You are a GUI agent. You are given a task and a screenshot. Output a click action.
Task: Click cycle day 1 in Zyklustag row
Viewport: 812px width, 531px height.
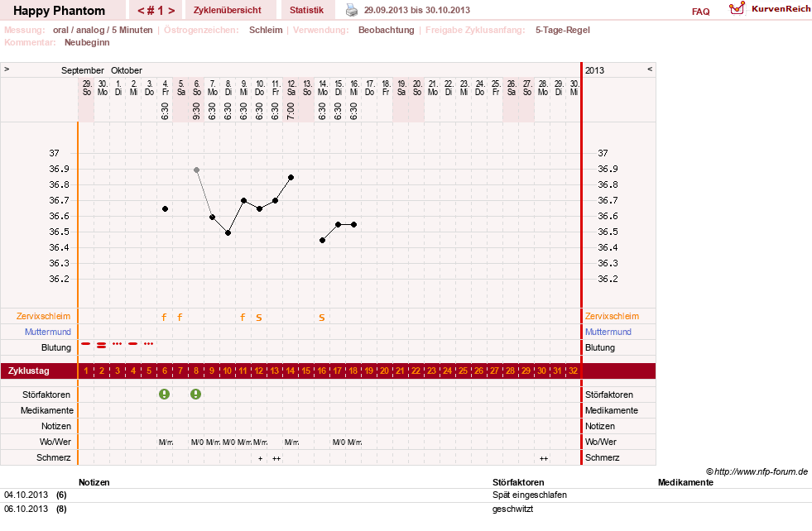point(86,371)
